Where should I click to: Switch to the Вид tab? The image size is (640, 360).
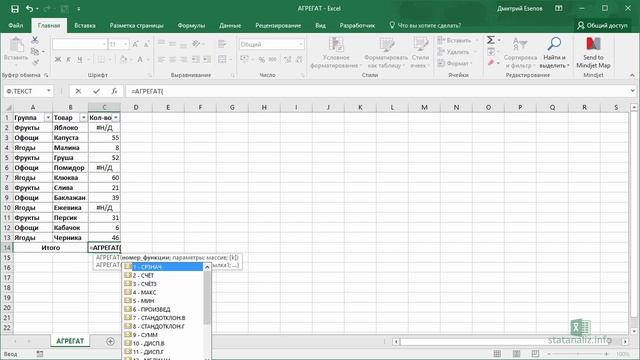320,25
